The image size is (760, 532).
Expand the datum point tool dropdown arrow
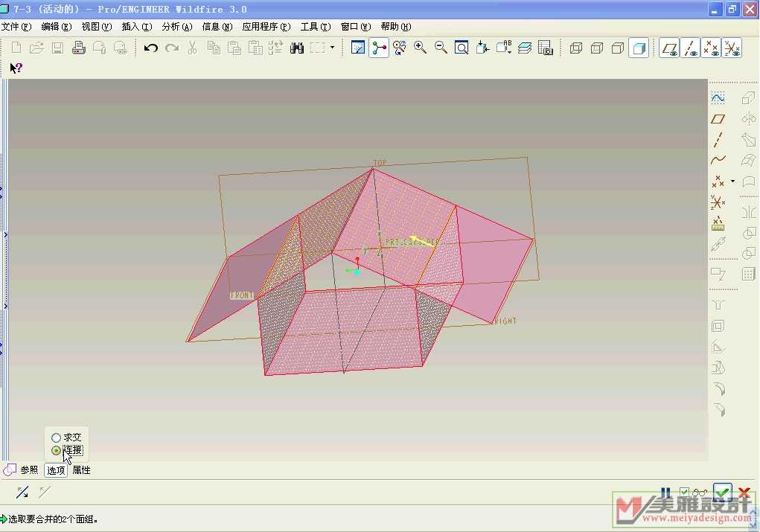pyautogui.click(x=732, y=181)
